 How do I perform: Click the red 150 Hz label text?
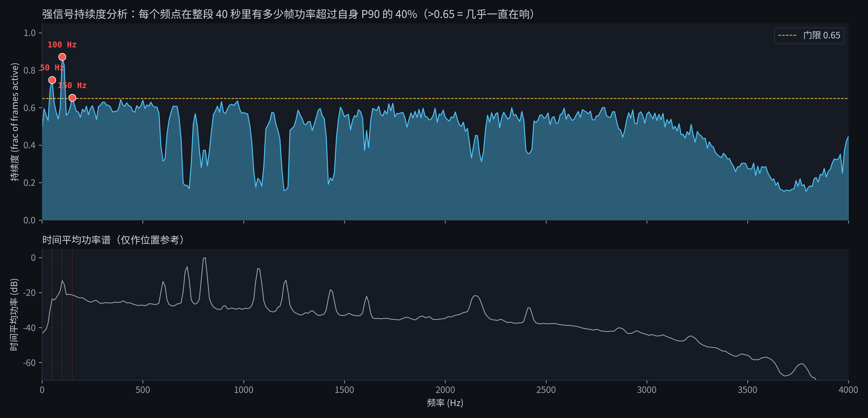pyautogui.click(x=72, y=85)
